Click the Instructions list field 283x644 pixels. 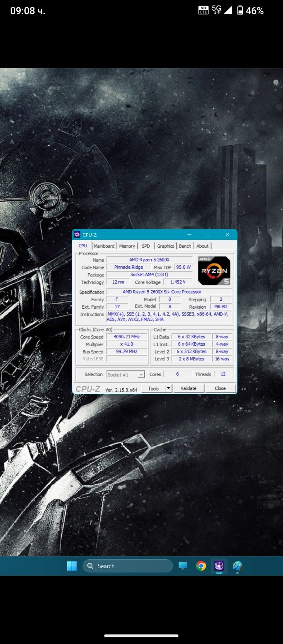point(169,317)
